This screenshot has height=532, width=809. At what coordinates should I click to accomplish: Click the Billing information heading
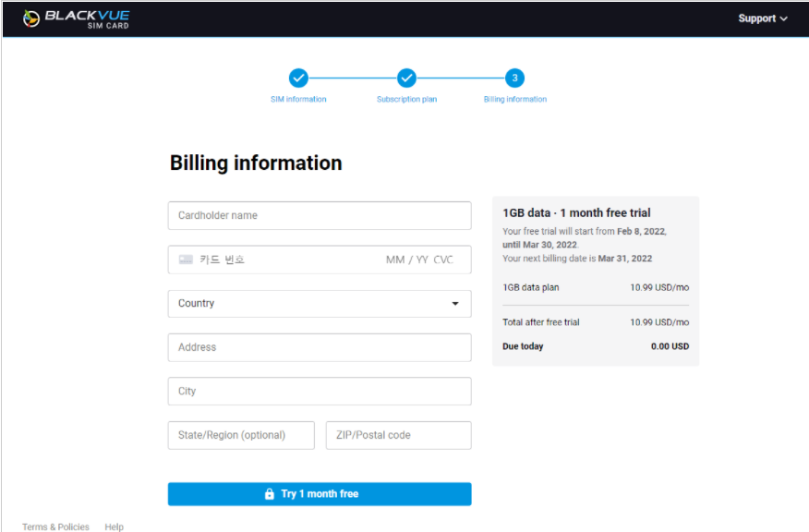click(x=256, y=163)
